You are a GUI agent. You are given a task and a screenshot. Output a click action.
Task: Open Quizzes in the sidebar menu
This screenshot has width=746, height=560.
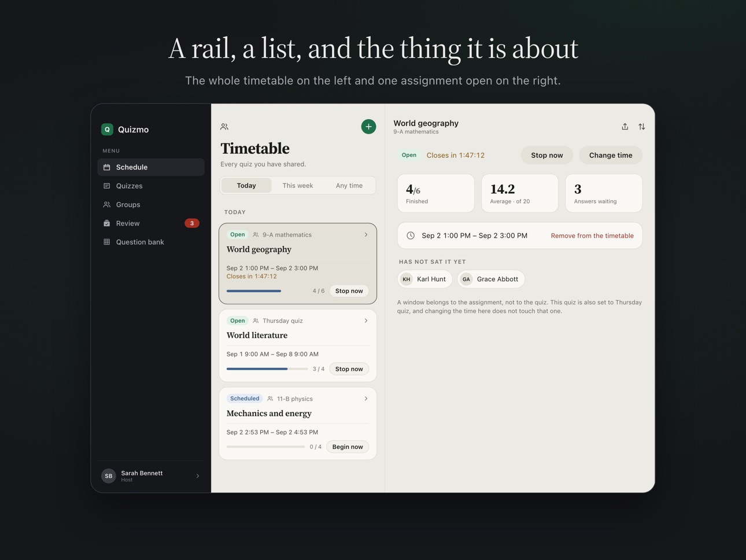(151, 186)
